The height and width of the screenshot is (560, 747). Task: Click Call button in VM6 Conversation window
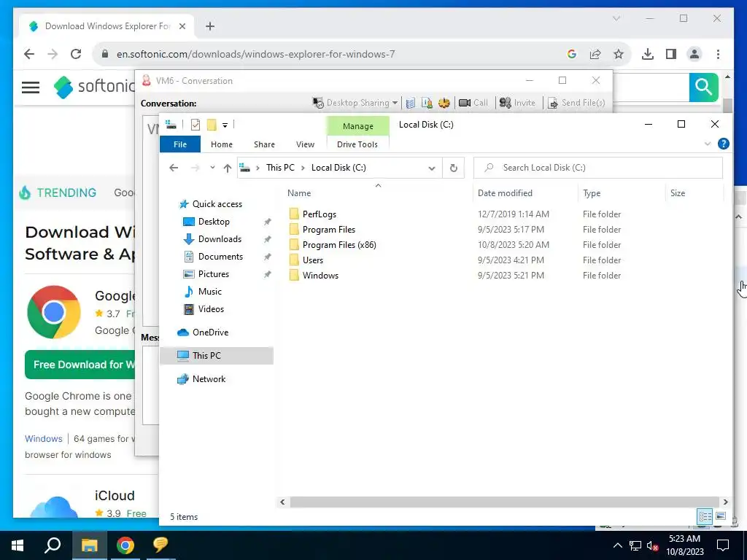473,103
